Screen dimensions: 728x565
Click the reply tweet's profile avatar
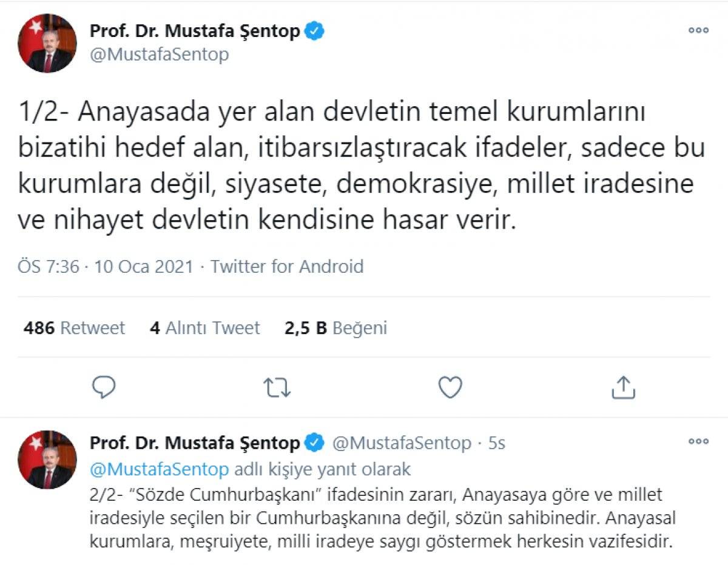point(47,461)
